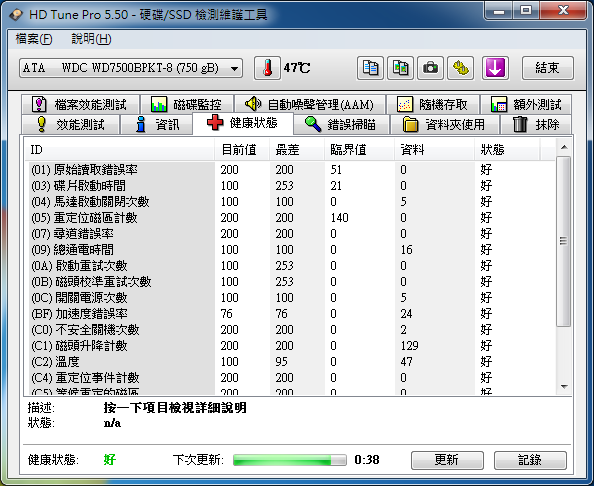Click the green 好 health status text

109,460
